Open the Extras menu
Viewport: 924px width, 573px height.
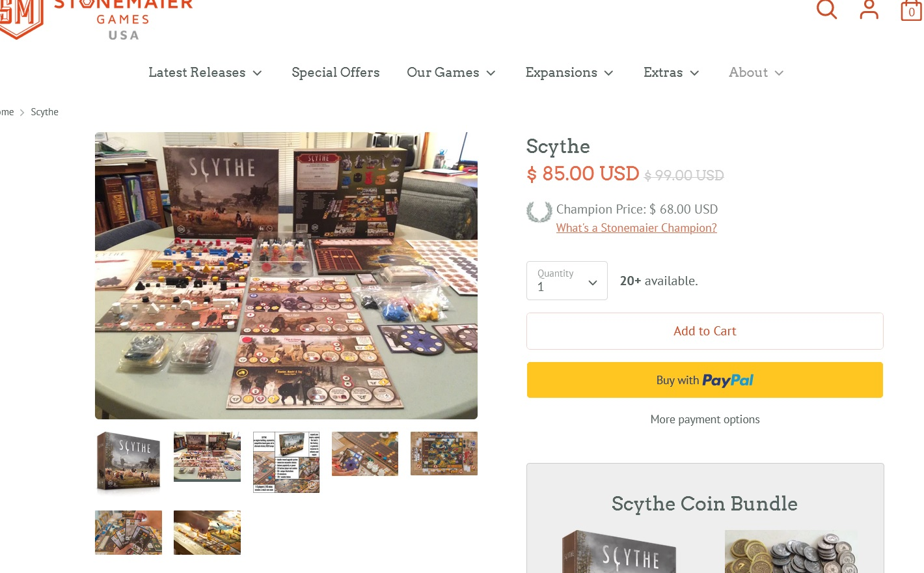click(x=672, y=72)
